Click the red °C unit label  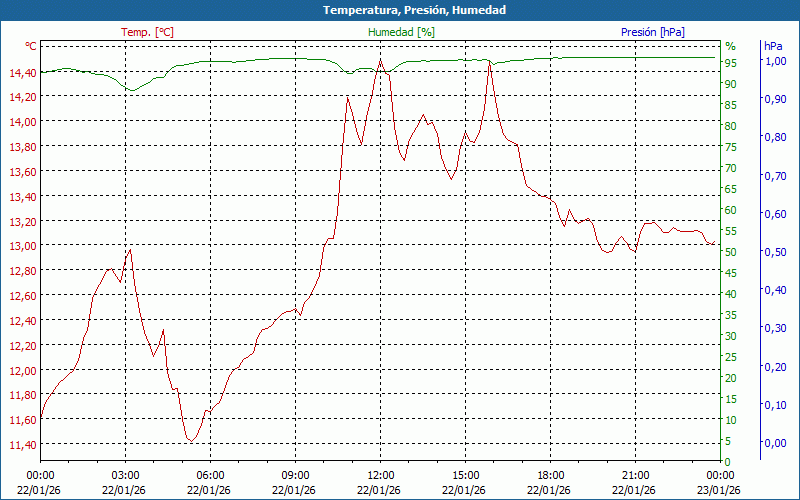[x=31, y=46]
